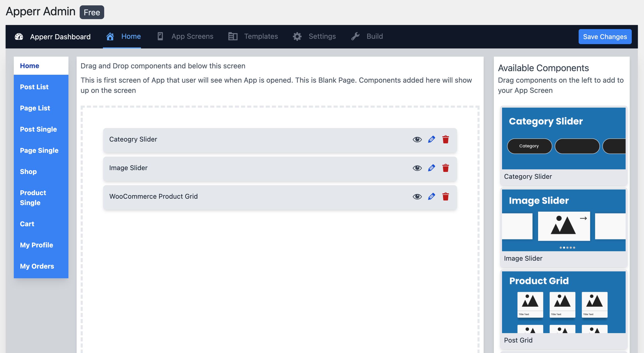Delete the WooCommerce Product Grid component
Screen dimensions: 644x353
tap(446, 196)
